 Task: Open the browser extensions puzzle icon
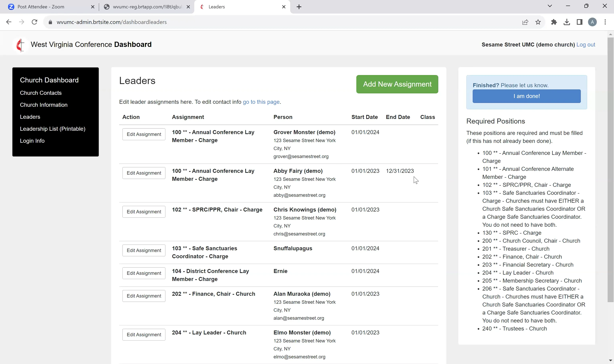click(x=554, y=22)
